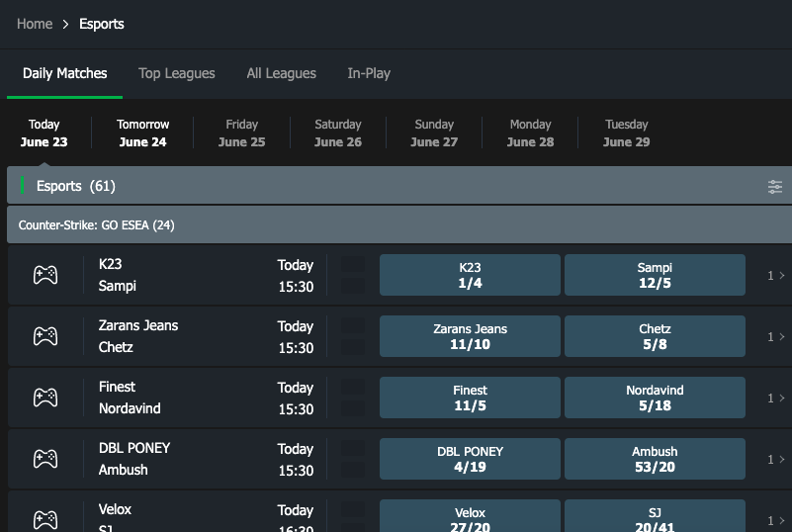Select Friday June 25 date

pos(242,133)
